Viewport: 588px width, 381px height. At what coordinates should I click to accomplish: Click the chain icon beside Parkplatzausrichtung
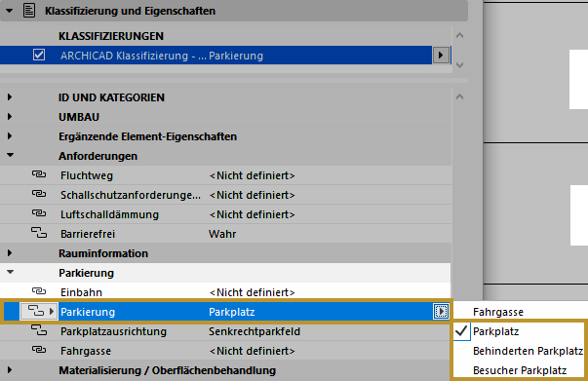(x=39, y=330)
